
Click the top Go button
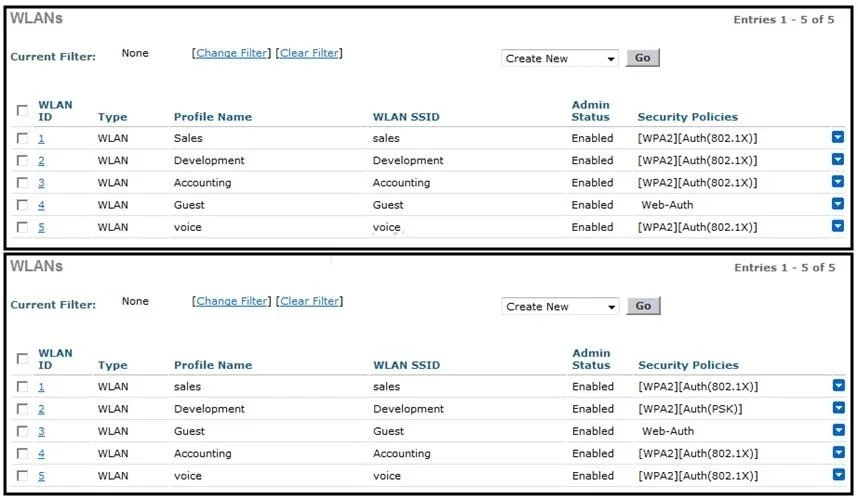coord(643,57)
